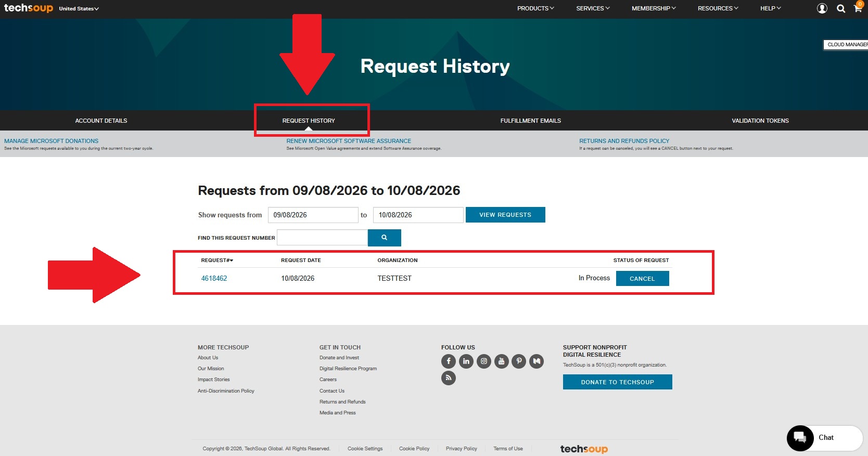Open the Privacy Policy footer link
This screenshot has height=456, width=868.
[461, 449]
